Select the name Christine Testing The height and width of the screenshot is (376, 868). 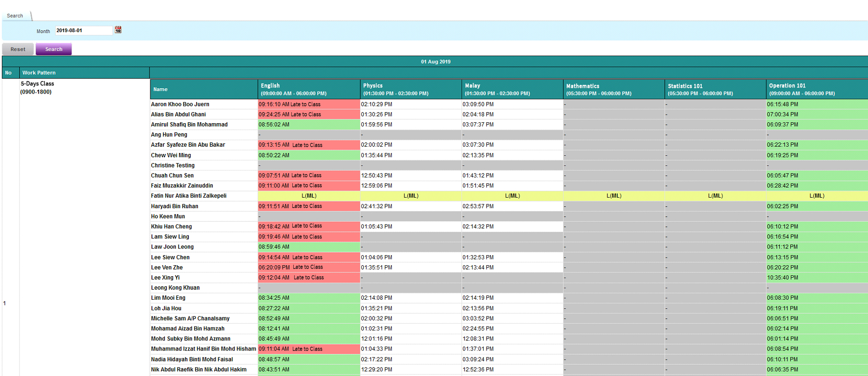pyautogui.click(x=173, y=165)
